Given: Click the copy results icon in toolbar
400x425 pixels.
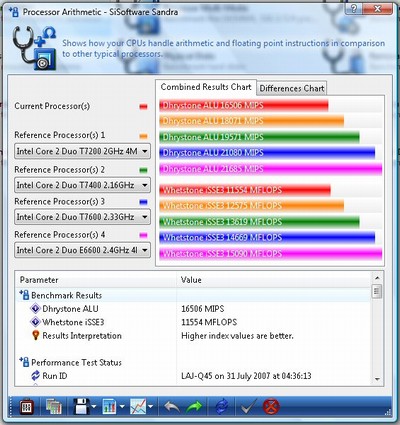Looking at the screenshot, I should point(54,407).
